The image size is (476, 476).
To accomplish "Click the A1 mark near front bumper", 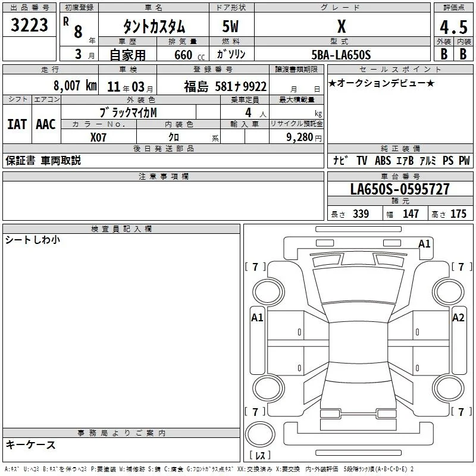I will click(424, 244).
